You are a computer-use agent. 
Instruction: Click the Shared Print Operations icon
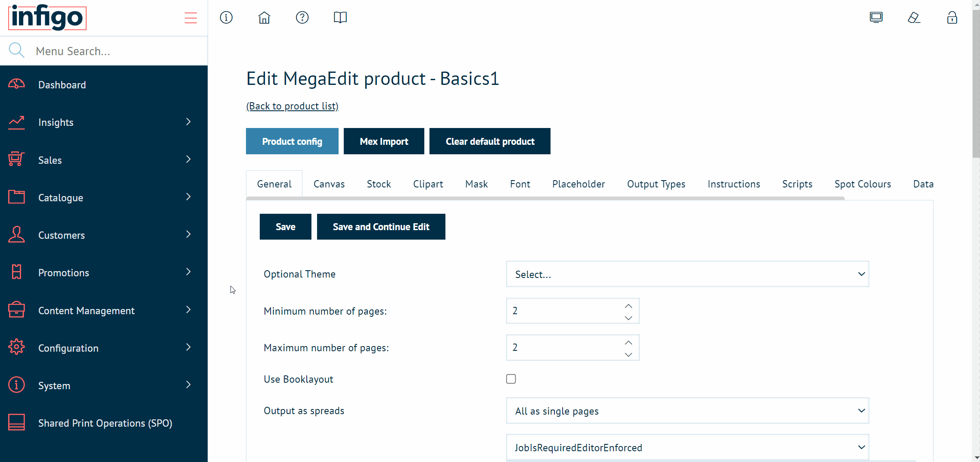(x=16, y=423)
